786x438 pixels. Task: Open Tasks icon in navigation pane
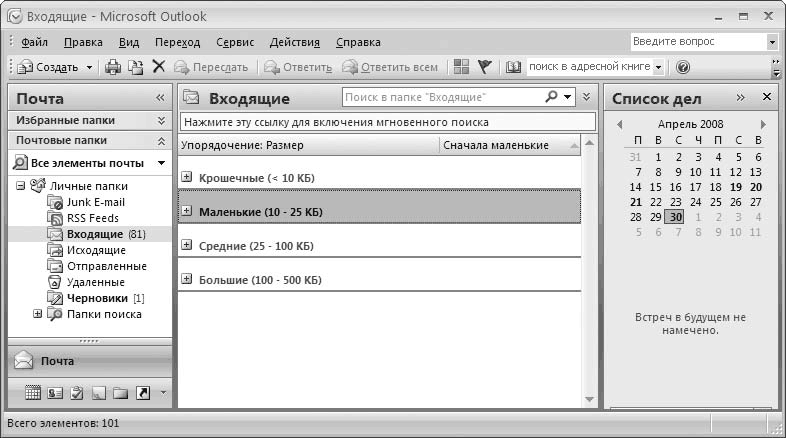tap(77, 393)
